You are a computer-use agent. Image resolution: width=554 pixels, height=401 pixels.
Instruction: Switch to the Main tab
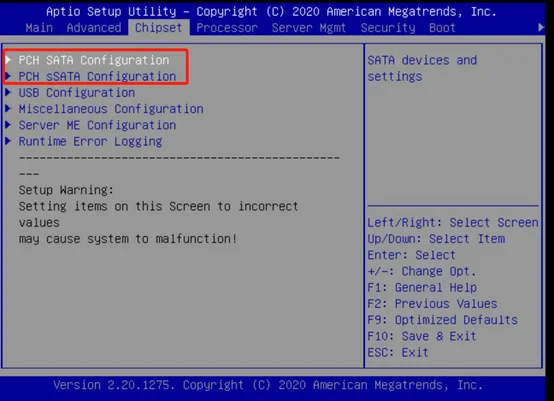(39, 28)
